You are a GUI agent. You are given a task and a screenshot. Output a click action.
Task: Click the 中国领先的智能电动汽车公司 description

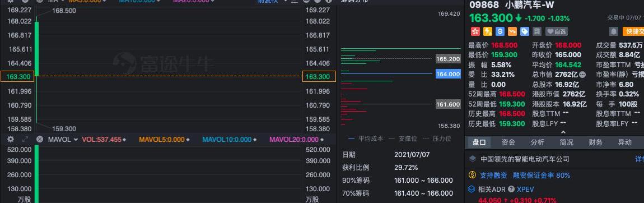(525, 159)
